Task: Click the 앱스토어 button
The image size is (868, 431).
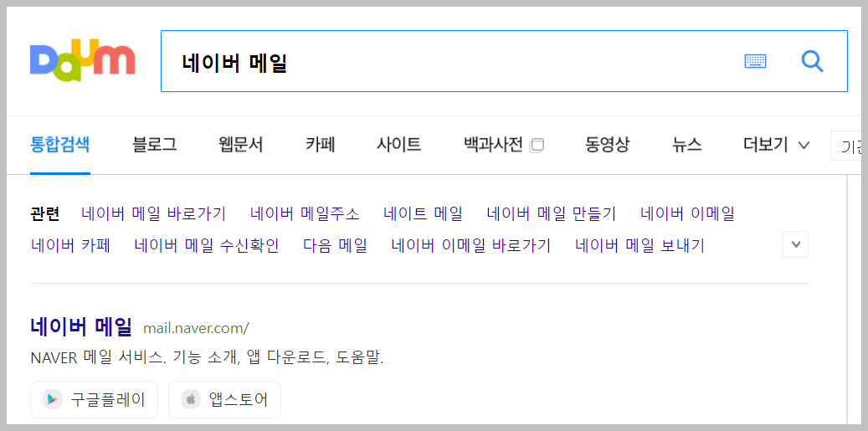Action: coord(225,399)
